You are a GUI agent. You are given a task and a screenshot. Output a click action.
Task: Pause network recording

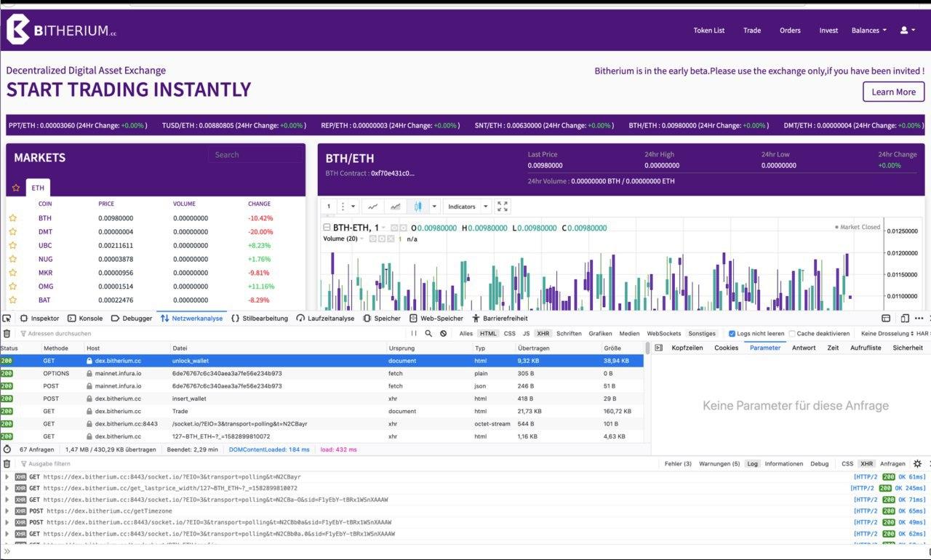414,333
